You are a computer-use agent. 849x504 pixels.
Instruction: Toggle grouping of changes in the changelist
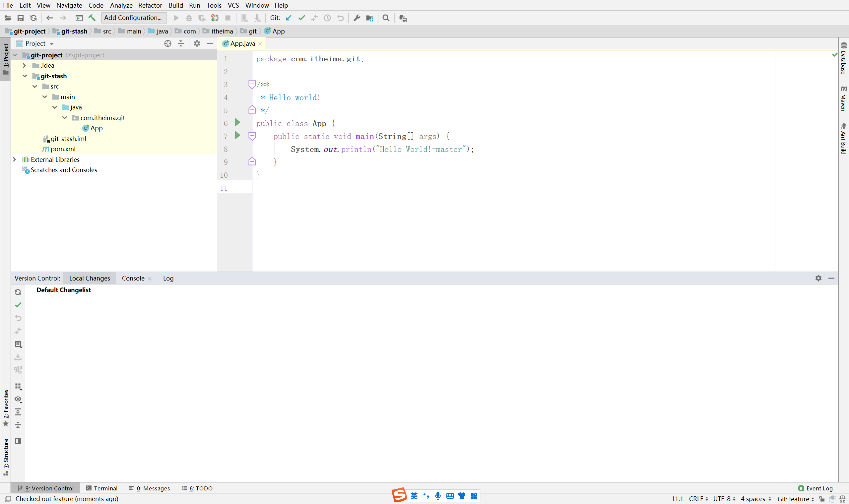[x=18, y=387]
